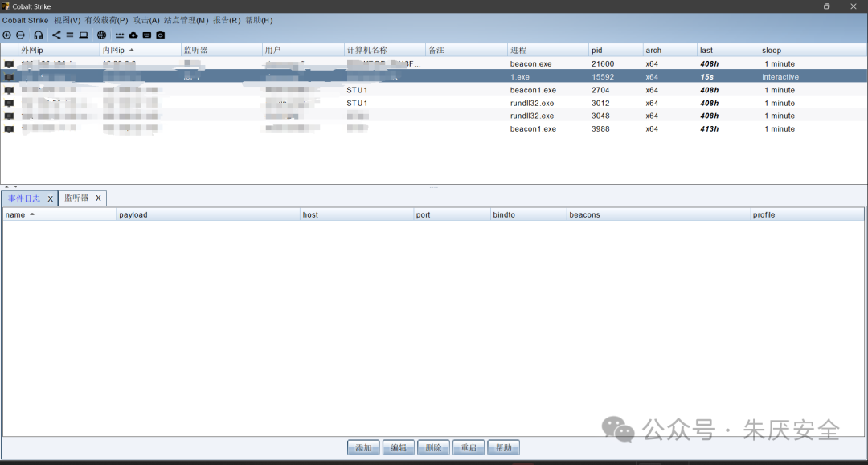The image size is (868, 465).
Task: Open credentials view dotted password icon
Action: click(120, 35)
